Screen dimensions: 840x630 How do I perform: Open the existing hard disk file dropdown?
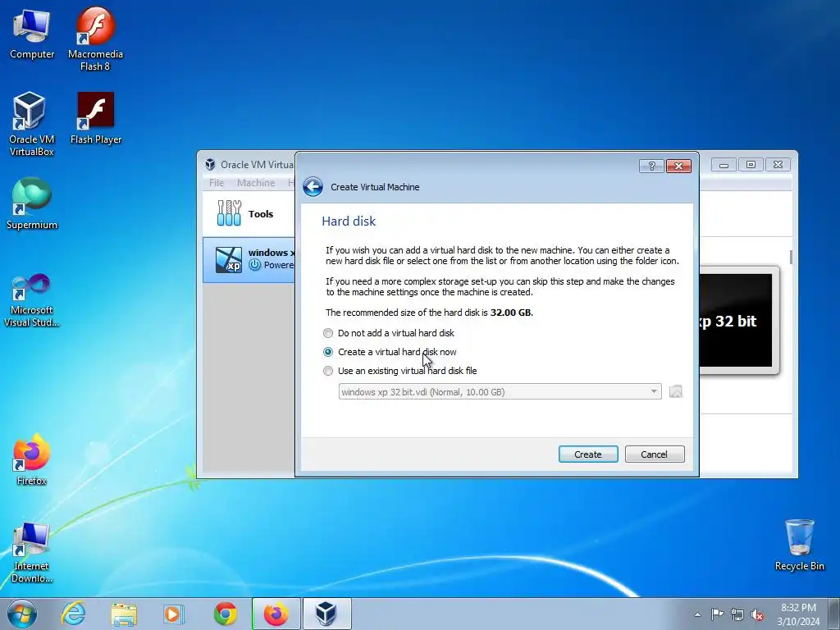(x=500, y=391)
